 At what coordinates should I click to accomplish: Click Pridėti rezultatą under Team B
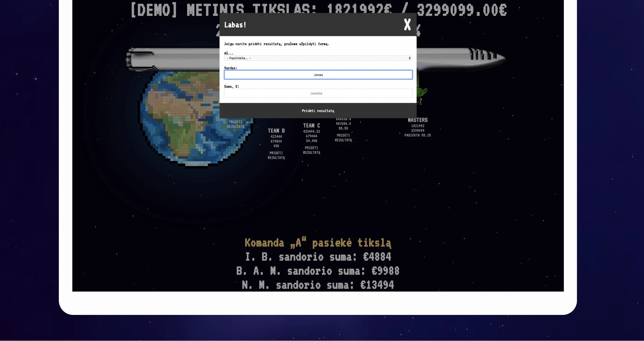click(x=276, y=155)
